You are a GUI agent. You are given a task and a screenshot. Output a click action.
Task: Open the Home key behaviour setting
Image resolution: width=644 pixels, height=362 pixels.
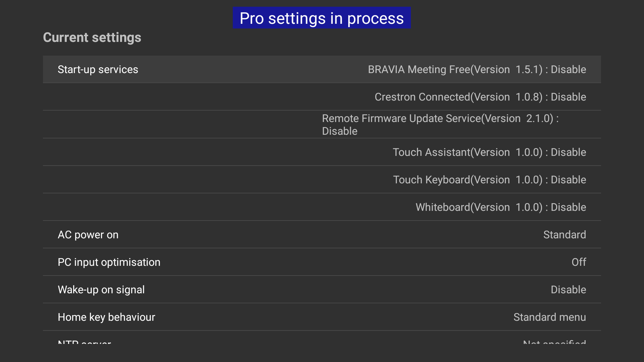click(106, 317)
